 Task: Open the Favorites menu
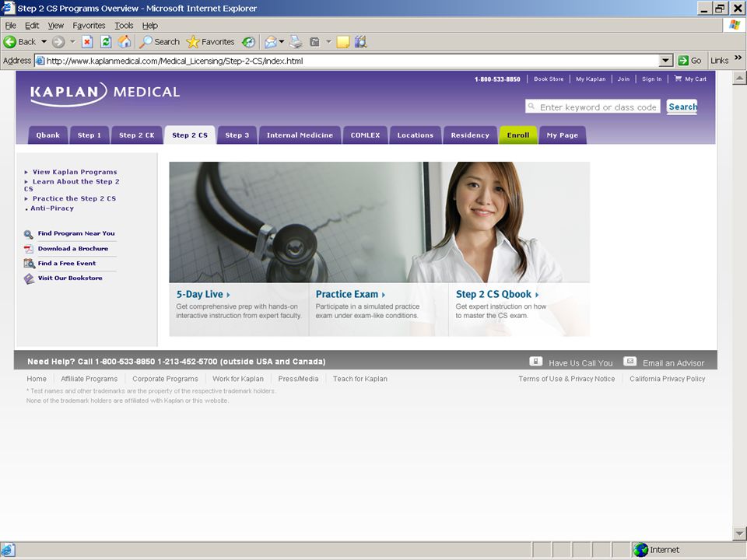click(89, 26)
